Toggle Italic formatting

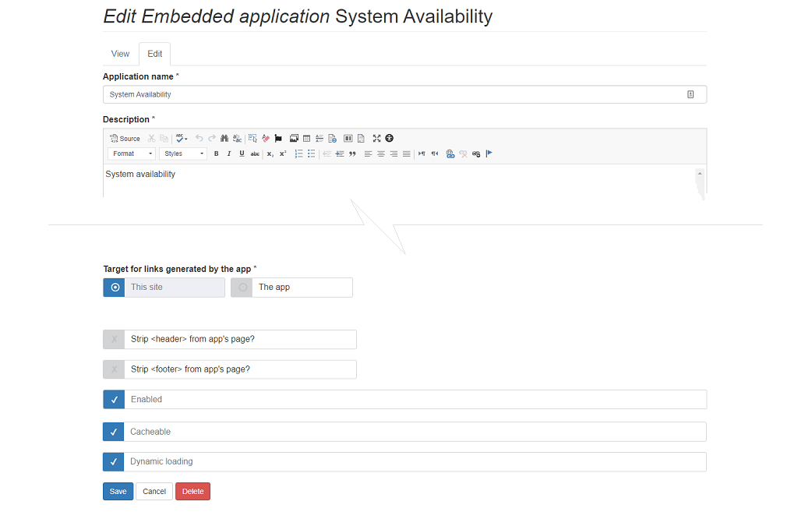(x=229, y=154)
